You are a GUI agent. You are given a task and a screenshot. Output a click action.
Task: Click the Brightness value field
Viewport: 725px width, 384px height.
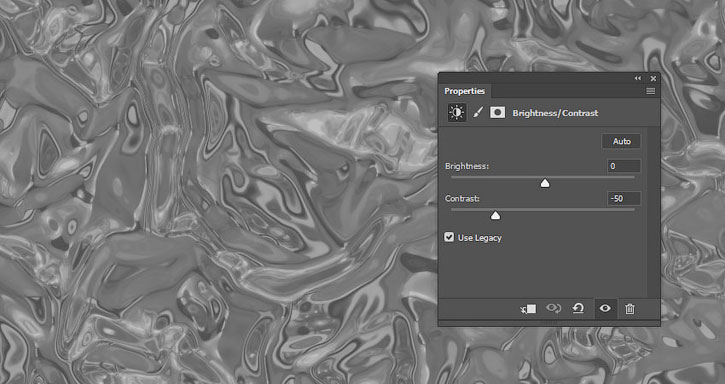click(624, 166)
